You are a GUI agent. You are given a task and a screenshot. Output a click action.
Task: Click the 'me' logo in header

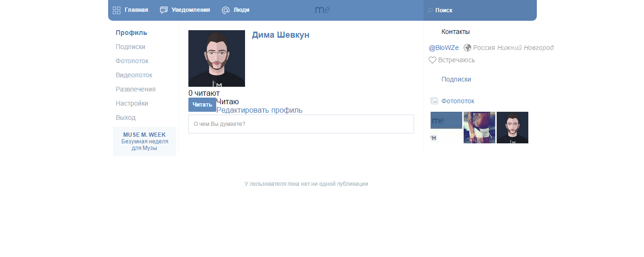tap(322, 10)
